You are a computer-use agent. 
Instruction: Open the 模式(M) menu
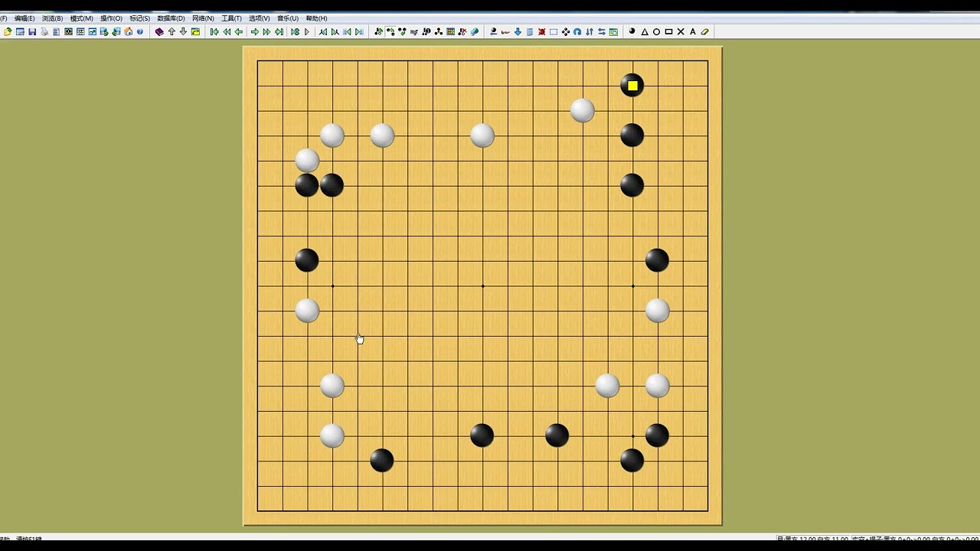(x=81, y=18)
